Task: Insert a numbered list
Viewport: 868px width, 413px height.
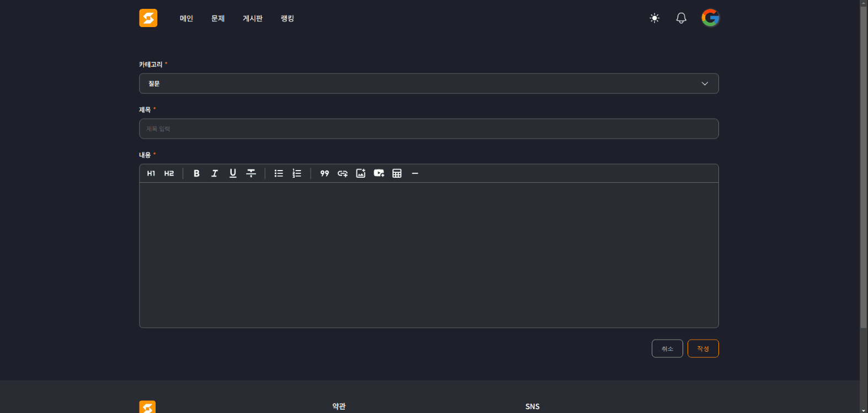Action: (x=297, y=173)
